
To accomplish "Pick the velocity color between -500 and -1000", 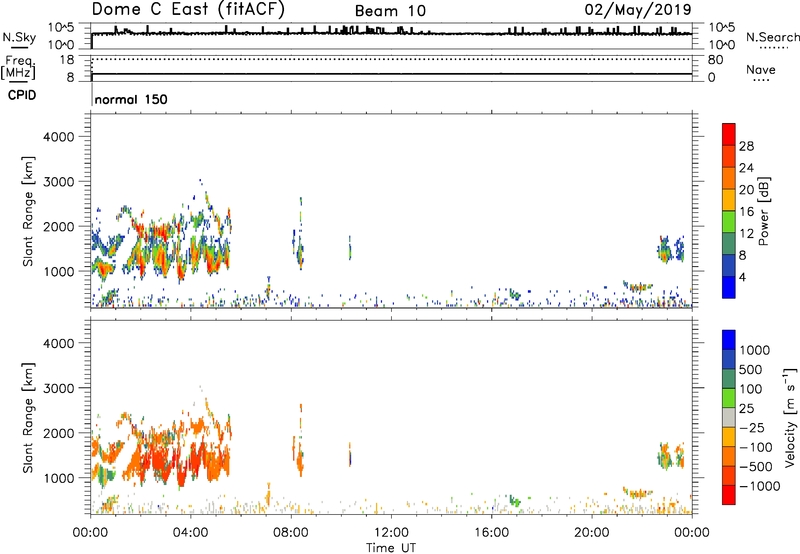I will [729, 476].
